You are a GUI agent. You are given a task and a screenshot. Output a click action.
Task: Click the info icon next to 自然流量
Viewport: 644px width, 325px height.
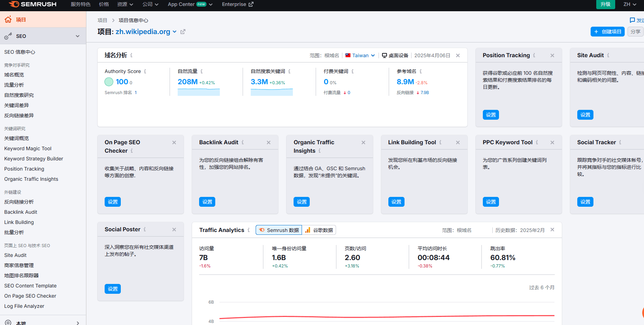(x=202, y=71)
